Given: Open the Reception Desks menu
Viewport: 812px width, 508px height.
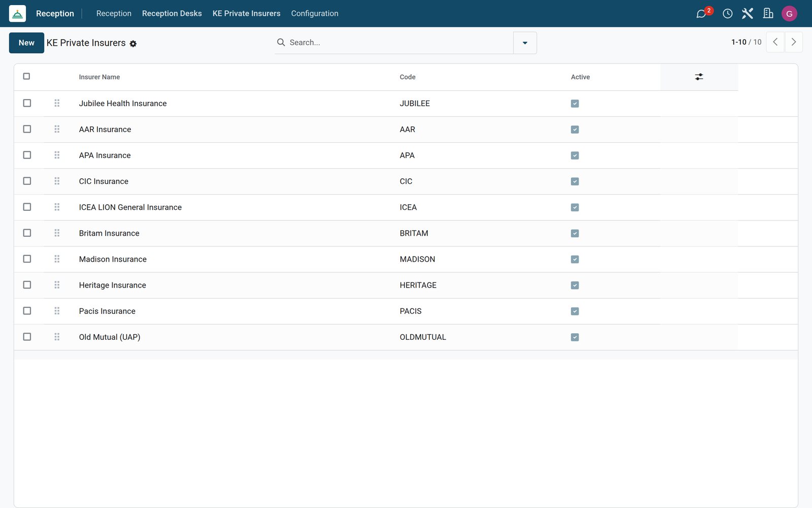Looking at the screenshot, I should click(x=172, y=14).
